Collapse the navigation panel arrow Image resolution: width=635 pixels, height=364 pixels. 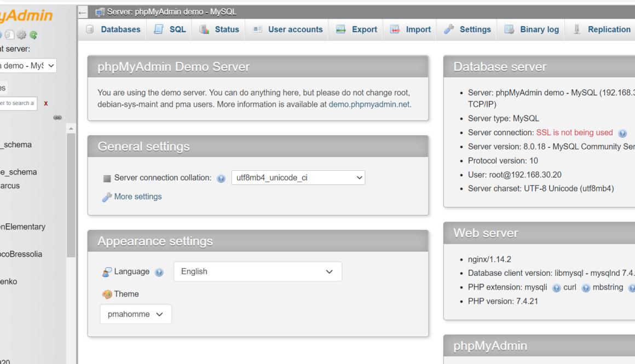(x=82, y=11)
